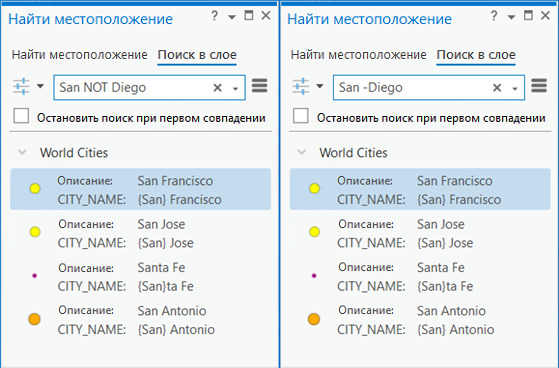Close the San NOT Diego pane

(266, 15)
